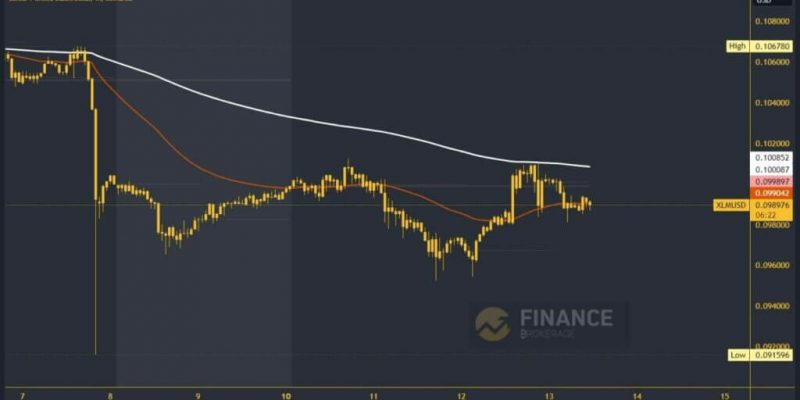Viewport: 800px width, 400px height.
Task: Select date 14 on the time axis
Action: (x=637, y=396)
